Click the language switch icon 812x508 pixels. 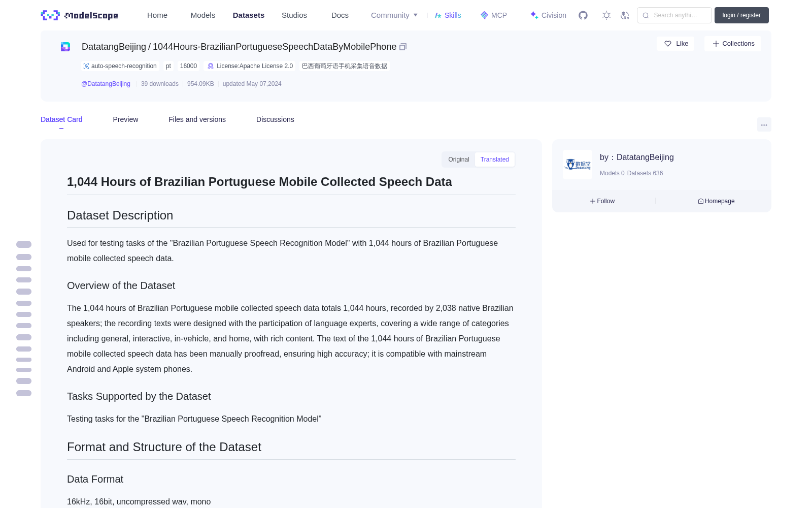tap(625, 15)
